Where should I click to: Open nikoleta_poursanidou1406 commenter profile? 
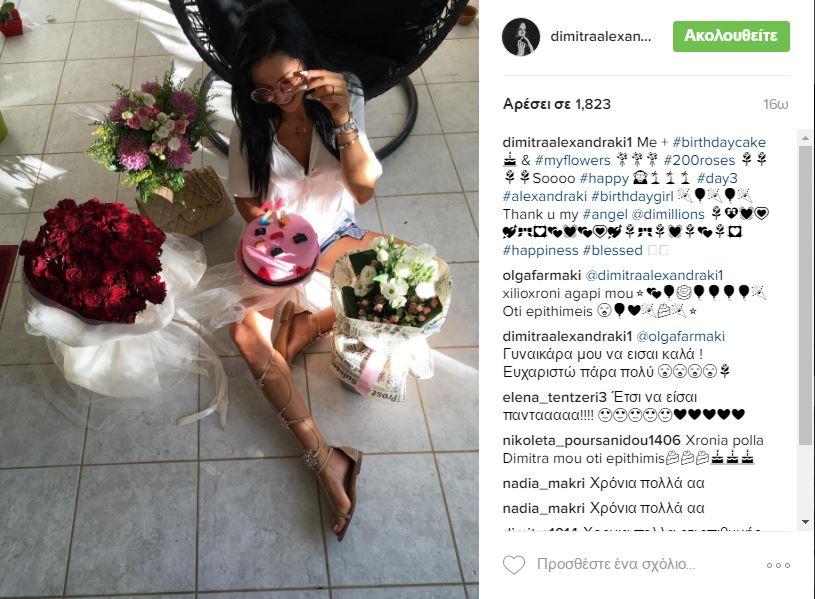[591, 440]
